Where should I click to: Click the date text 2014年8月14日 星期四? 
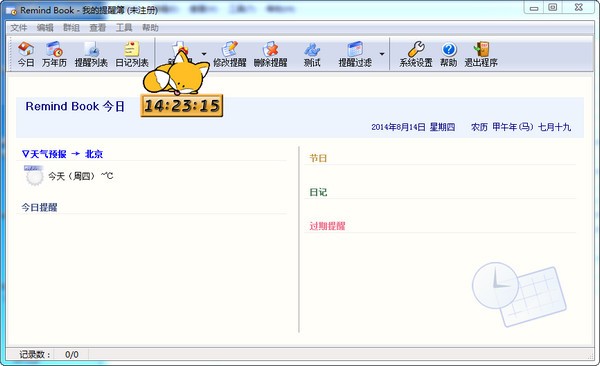413,127
